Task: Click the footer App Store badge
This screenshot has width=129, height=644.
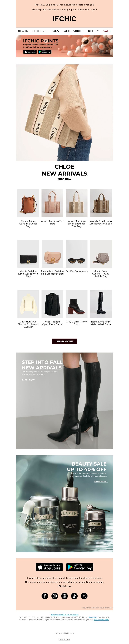Action: coord(49,567)
